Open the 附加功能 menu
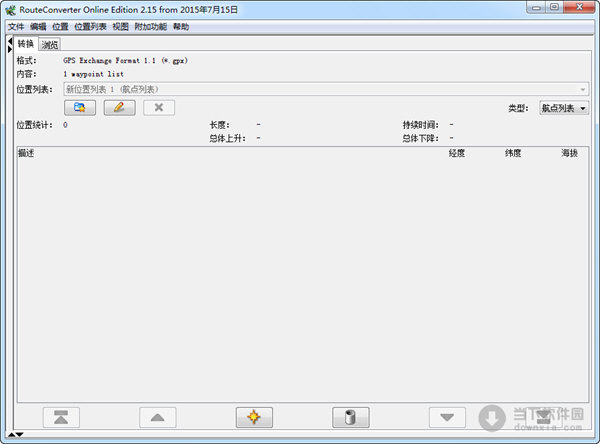600x444 pixels. [x=151, y=26]
